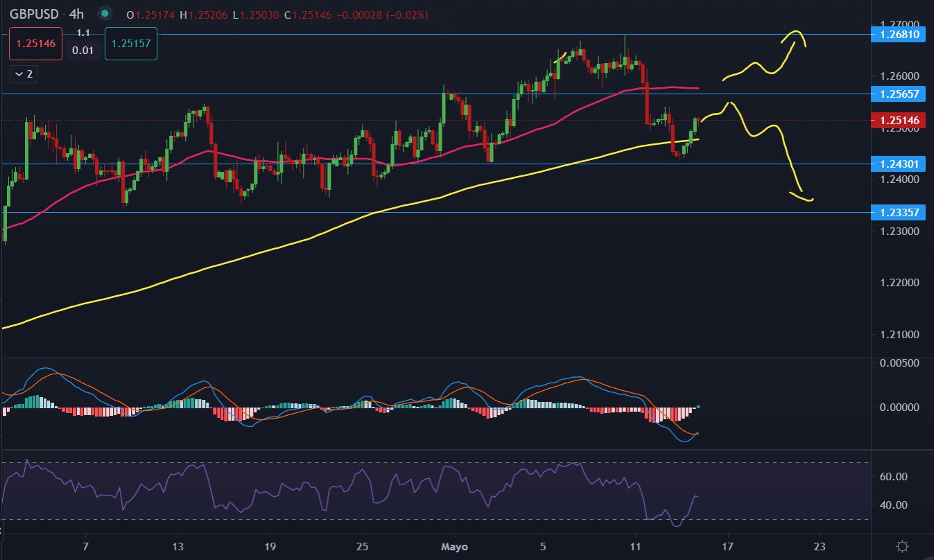Select the 1.25657 price level label
The image size is (934, 560).
pos(899,94)
